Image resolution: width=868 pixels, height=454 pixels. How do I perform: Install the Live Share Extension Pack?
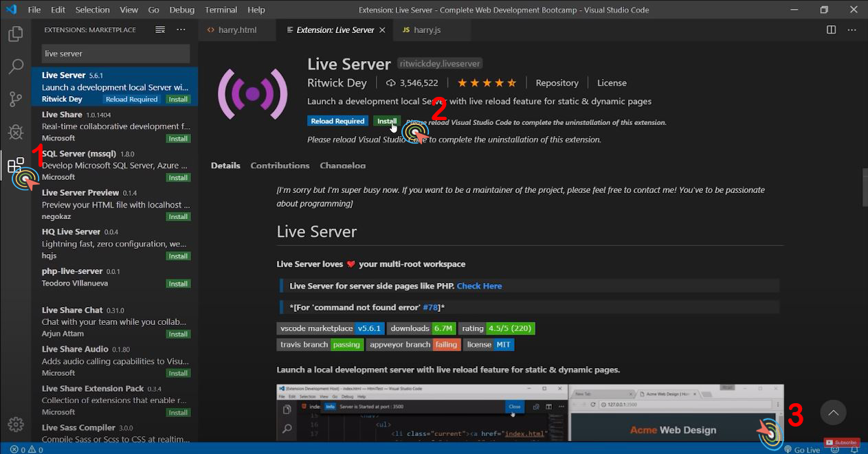[x=178, y=413]
